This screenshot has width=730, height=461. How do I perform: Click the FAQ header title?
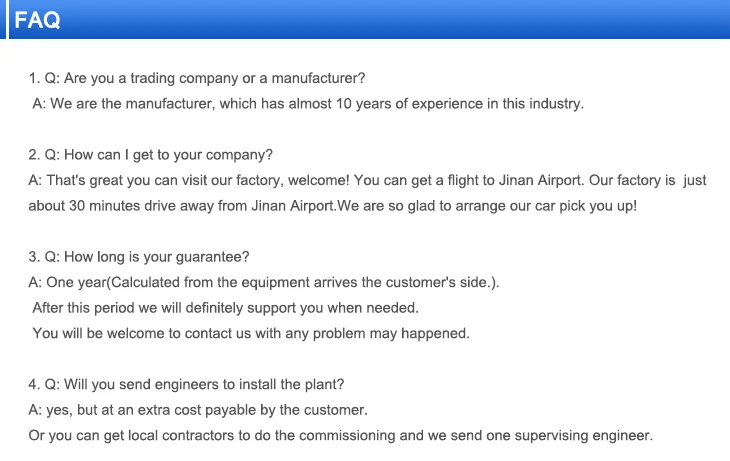pos(38,20)
